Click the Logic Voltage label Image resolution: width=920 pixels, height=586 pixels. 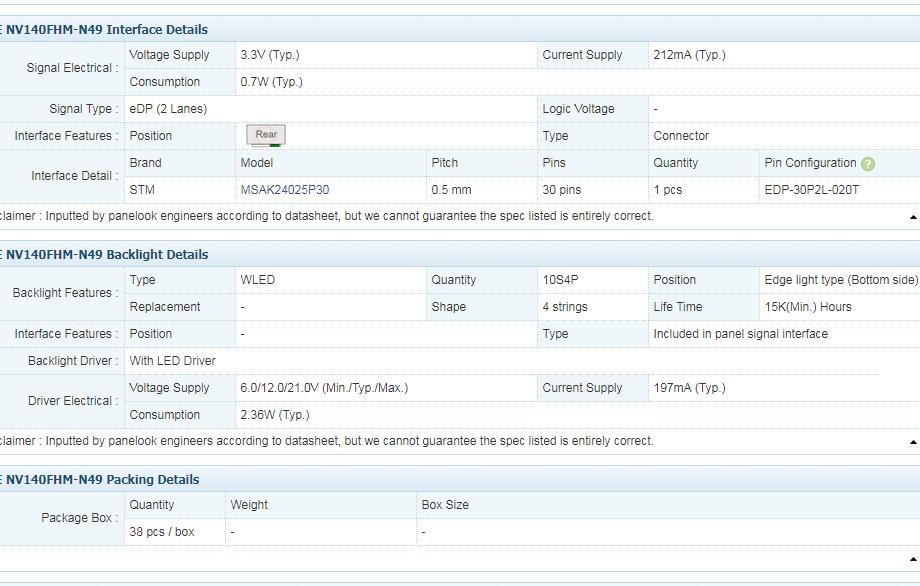[579, 109]
